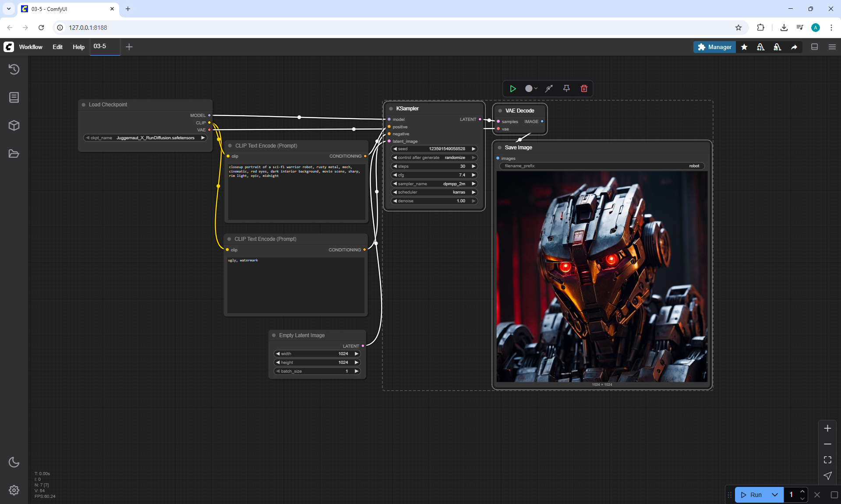Collapse the Load Checkpoint node
Screen dimensions: 841x504
click(84, 105)
